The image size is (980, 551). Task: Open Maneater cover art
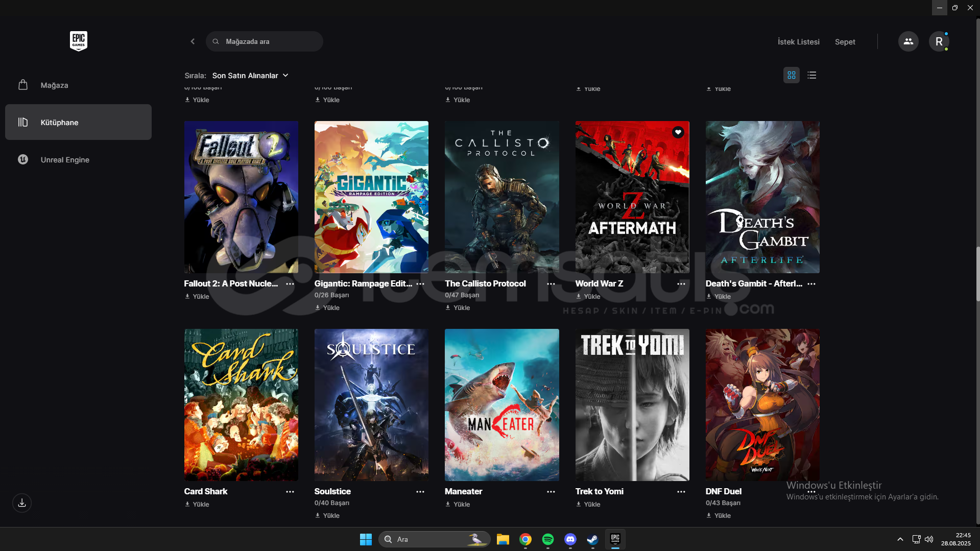coord(502,405)
